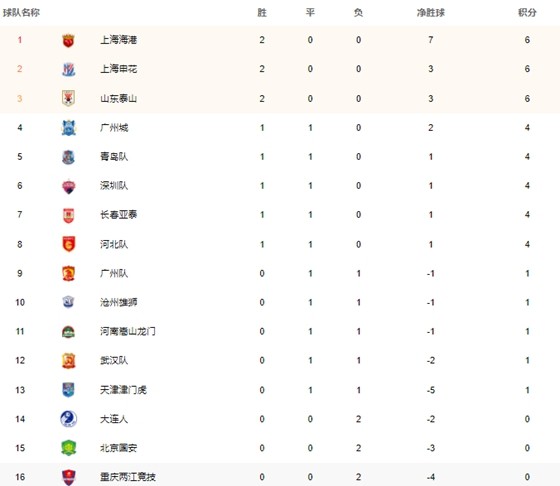Open 河南嵩山龙门 team page link
This screenshot has width=560, height=486.
tap(128, 331)
